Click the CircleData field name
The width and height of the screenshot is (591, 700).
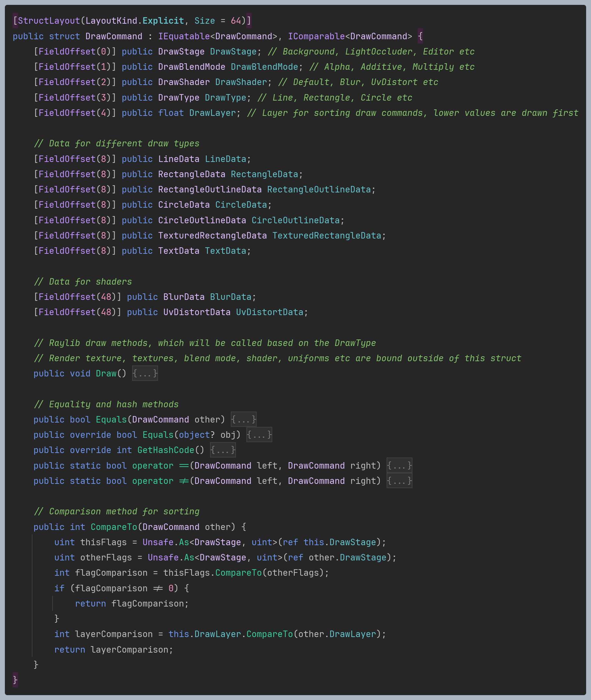pyautogui.click(x=241, y=205)
